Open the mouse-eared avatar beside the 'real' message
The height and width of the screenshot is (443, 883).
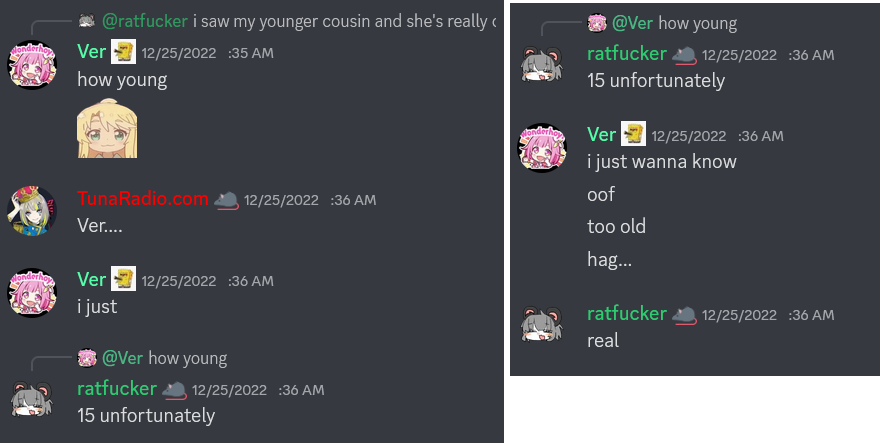point(542,325)
